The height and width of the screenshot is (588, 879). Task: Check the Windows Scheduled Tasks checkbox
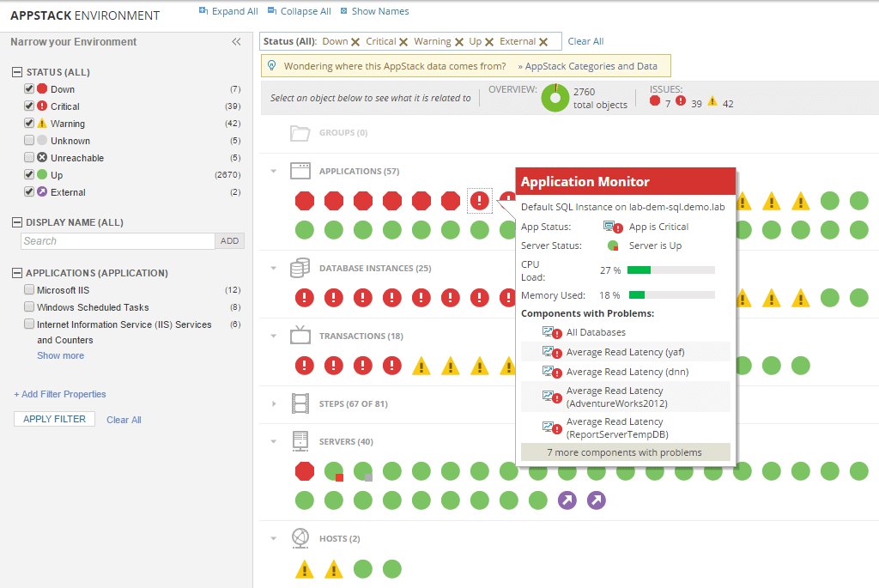click(29, 306)
